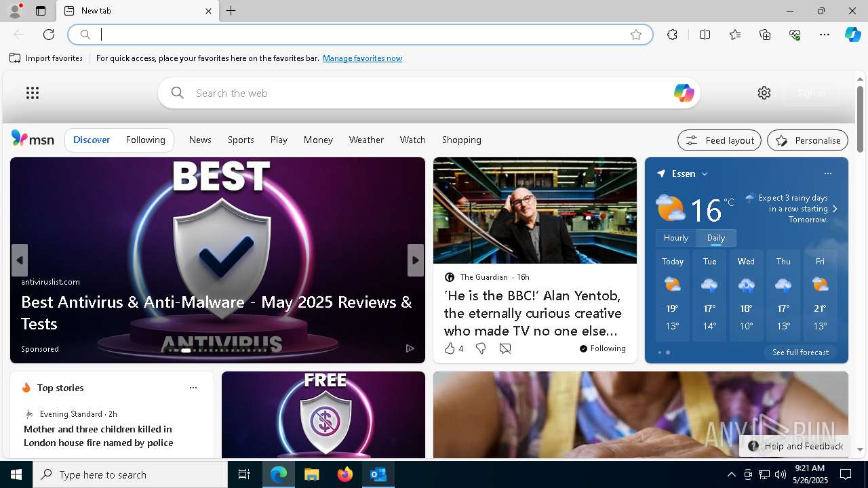The width and height of the screenshot is (868, 488).
Task: Switch weather to the Daily view
Action: [x=716, y=238]
